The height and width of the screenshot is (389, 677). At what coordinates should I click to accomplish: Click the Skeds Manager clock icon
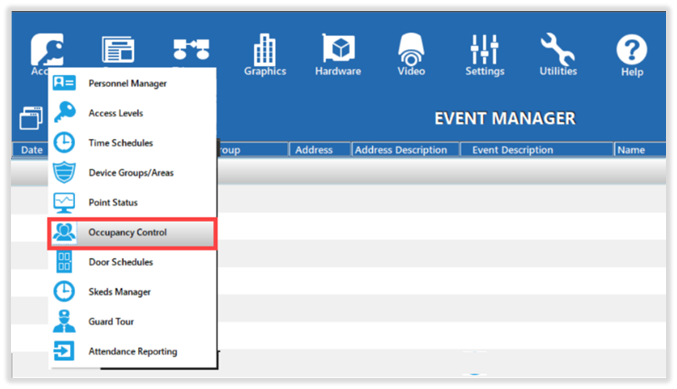click(x=64, y=291)
